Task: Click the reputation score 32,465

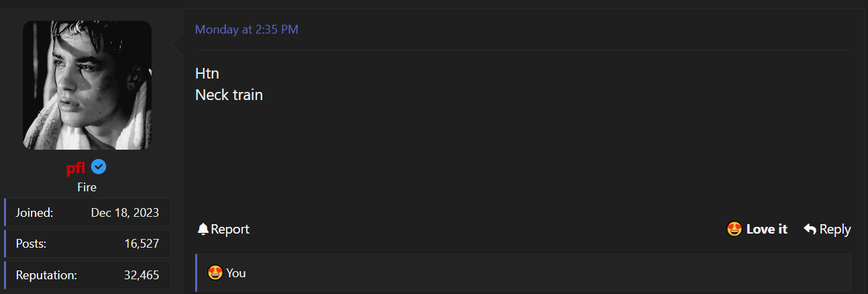Action: (x=142, y=275)
